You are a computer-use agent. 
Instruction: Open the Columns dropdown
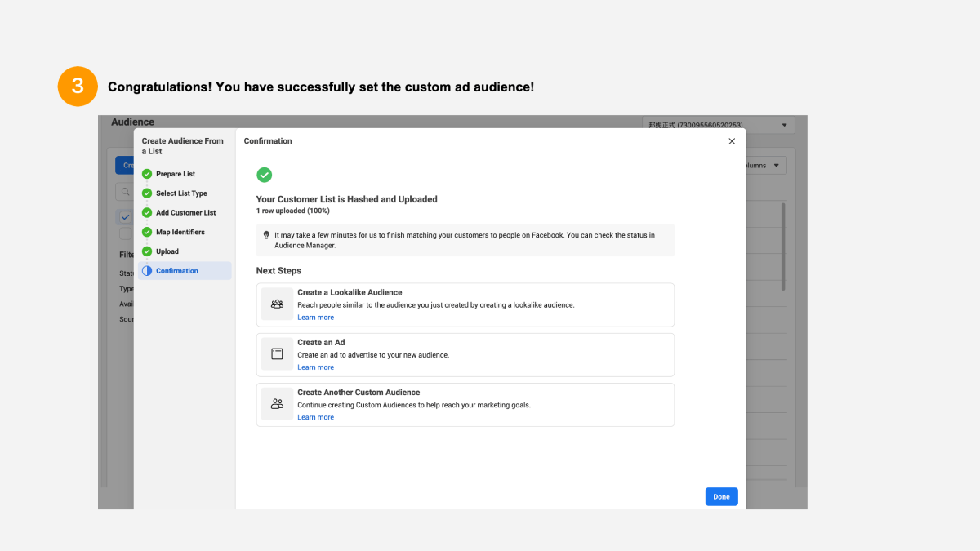pos(765,165)
